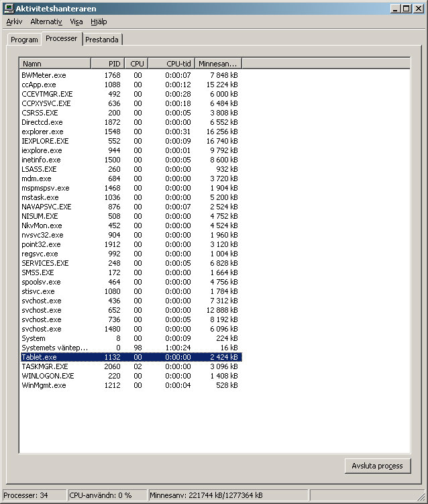
Task: Select the nvsvc32.exe process
Action: pos(131,235)
